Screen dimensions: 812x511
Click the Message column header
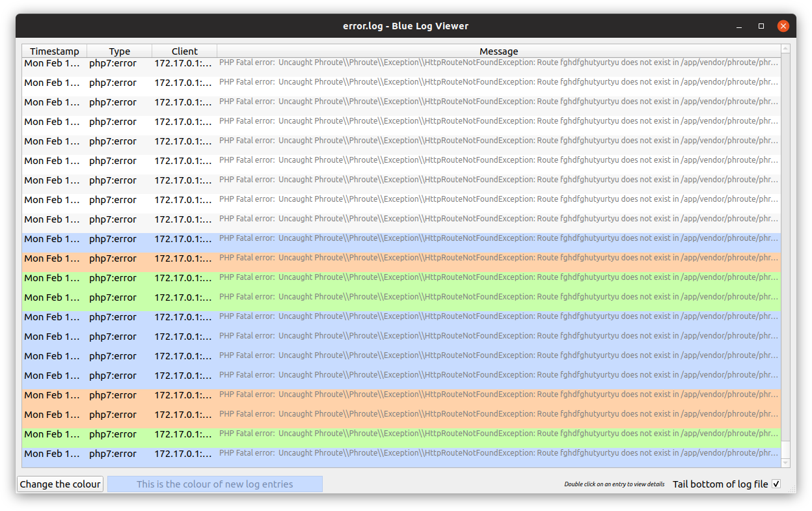point(498,51)
